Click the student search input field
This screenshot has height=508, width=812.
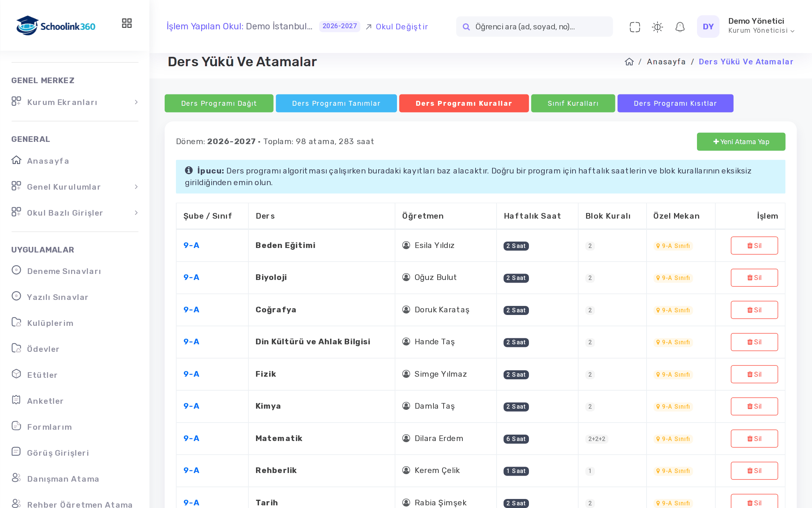534,27
